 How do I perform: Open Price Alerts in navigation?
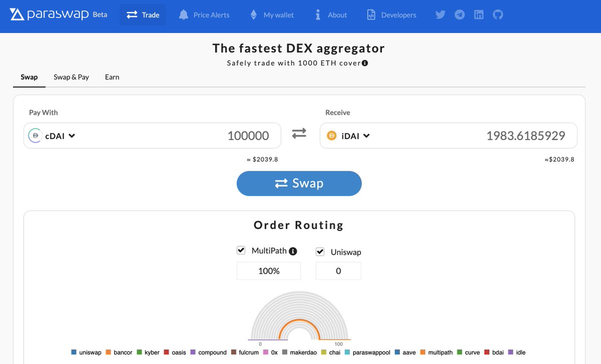pos(204,15)
